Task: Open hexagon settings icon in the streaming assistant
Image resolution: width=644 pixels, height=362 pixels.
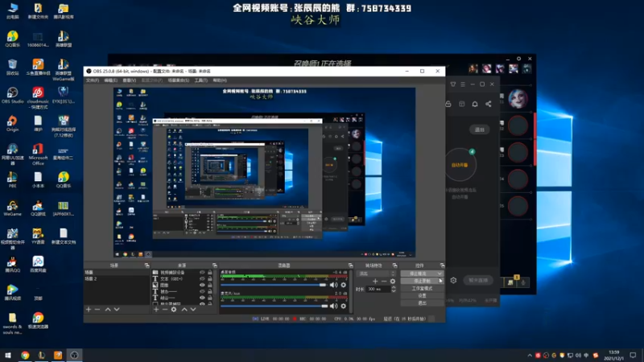Action: 453,280
